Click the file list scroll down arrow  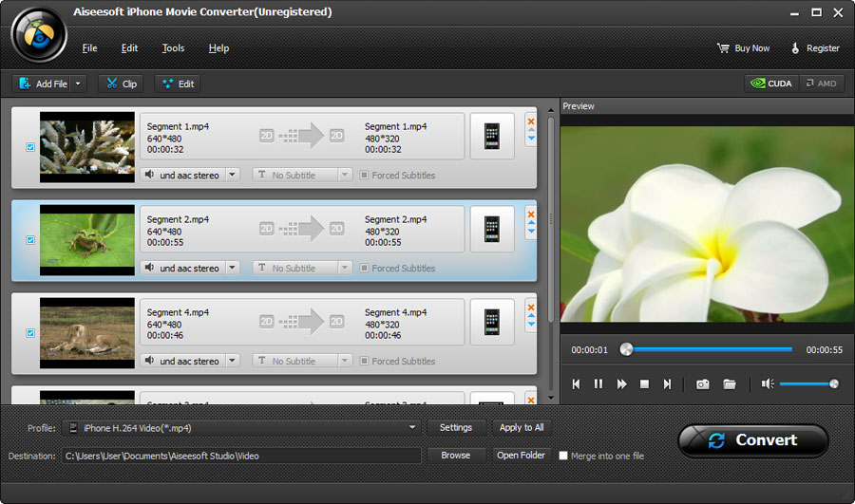click(x=551, y=398)
